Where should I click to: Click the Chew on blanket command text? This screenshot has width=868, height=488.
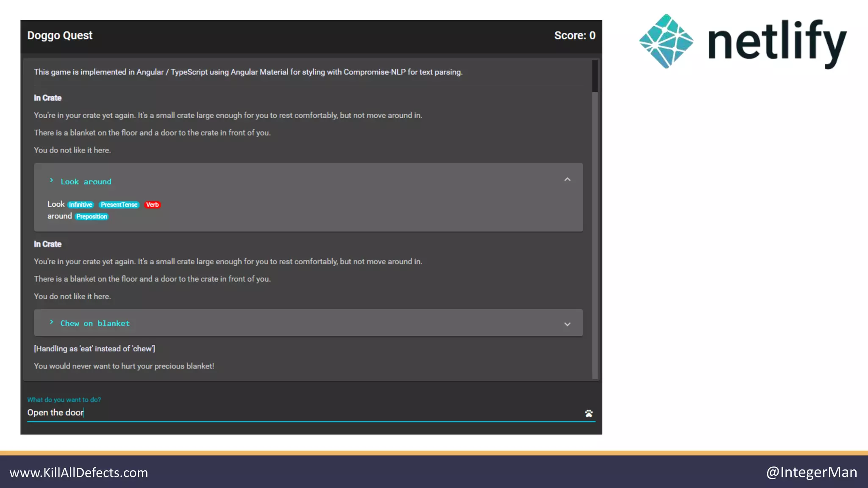95,323
